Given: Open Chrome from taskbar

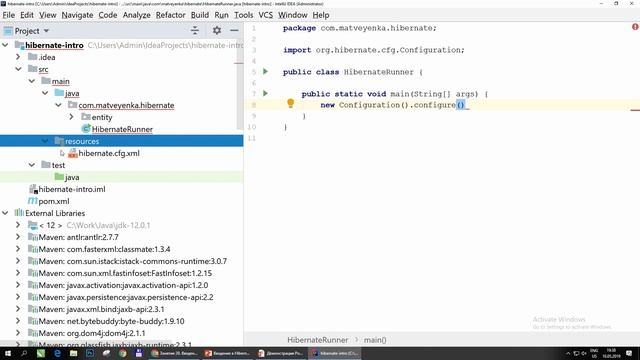Looking at the screenshot, I should [122, 353].
